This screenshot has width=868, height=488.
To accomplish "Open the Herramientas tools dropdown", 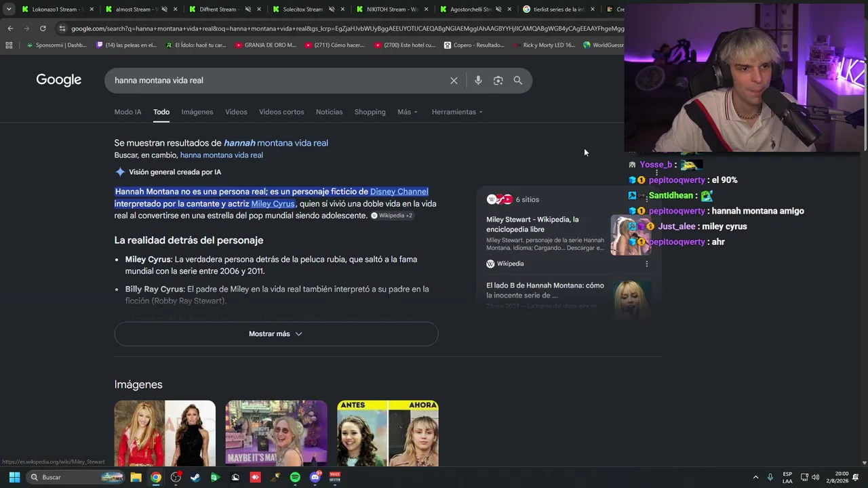I will tap(457, 112).
